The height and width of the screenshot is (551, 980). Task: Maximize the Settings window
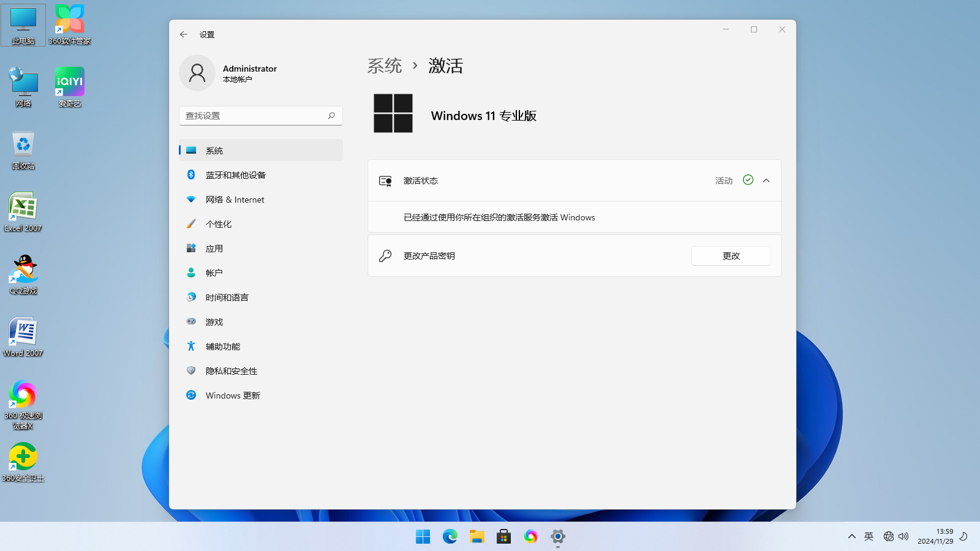pyautogui.click(x=754, y=29)
